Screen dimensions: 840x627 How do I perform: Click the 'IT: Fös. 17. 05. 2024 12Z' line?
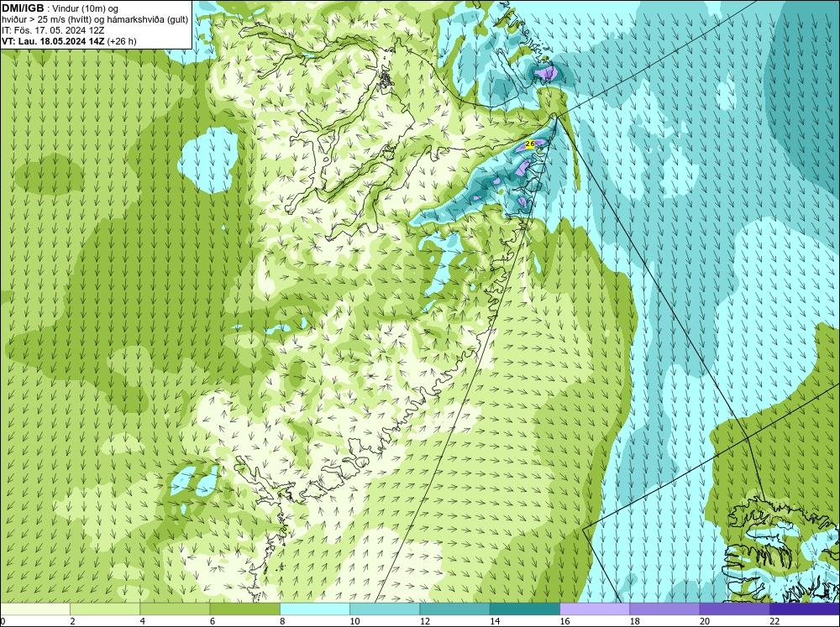[53, 30]
